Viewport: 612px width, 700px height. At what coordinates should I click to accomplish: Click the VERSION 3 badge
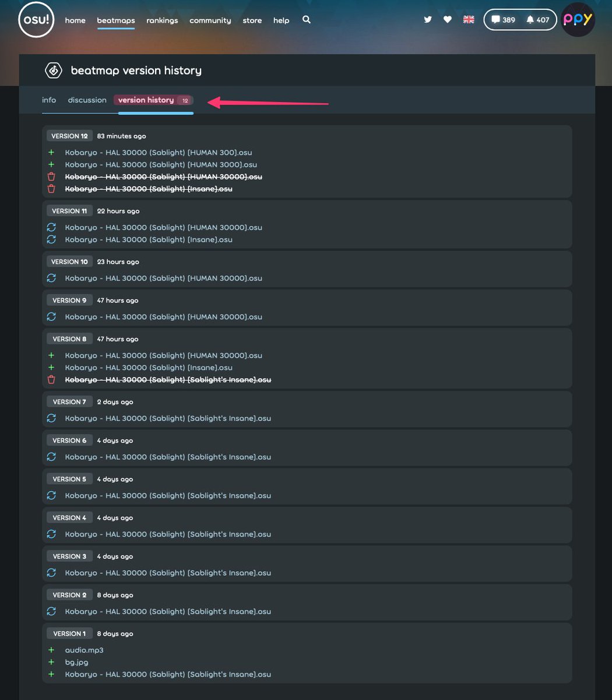click(x=69, y=556)
